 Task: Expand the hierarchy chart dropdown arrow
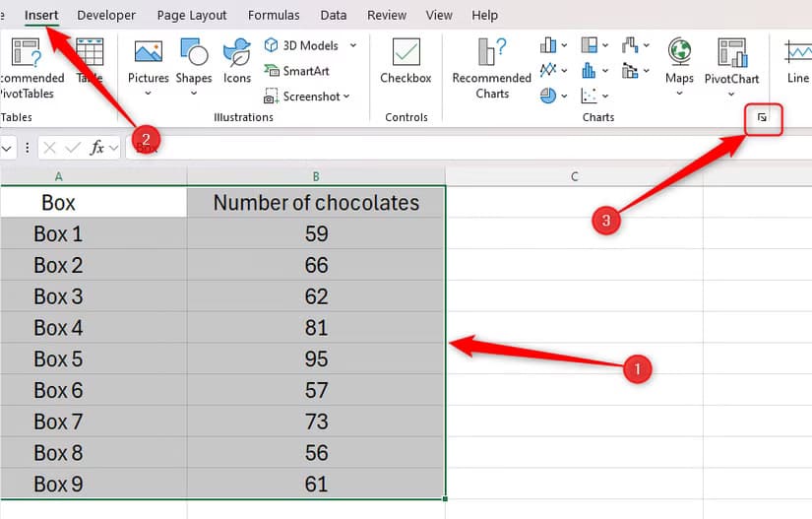(605, 45)
